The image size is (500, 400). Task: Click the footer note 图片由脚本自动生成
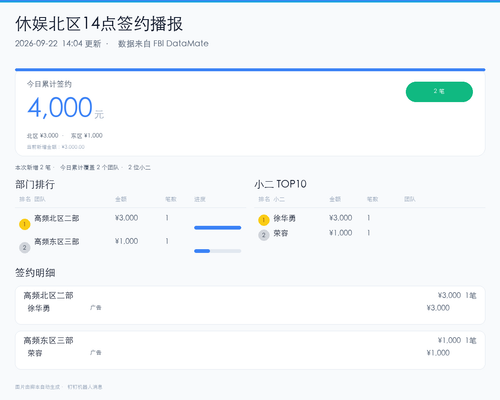coord(37,387)
